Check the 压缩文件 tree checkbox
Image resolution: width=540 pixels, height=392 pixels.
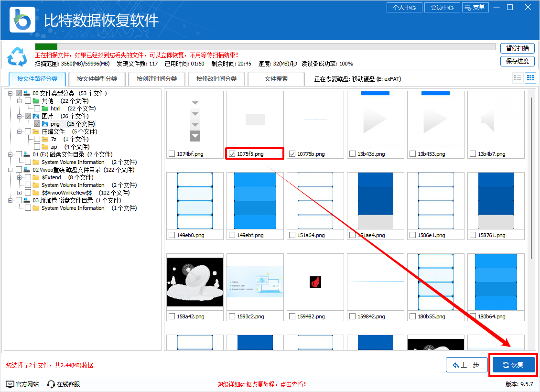pos(28,131)
